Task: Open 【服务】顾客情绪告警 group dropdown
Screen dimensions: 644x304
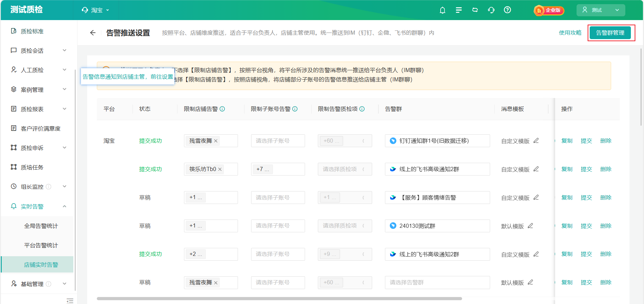Action: click(x=437, y=197)
